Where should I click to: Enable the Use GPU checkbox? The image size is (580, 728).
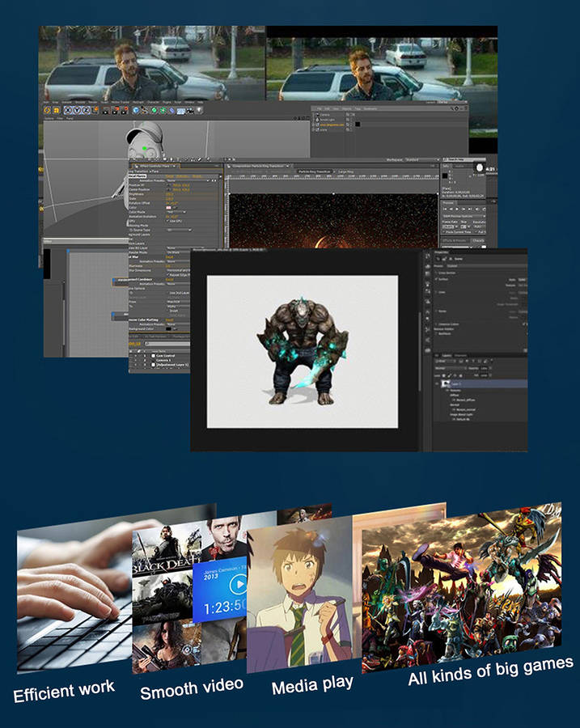(x=169, y=219)
